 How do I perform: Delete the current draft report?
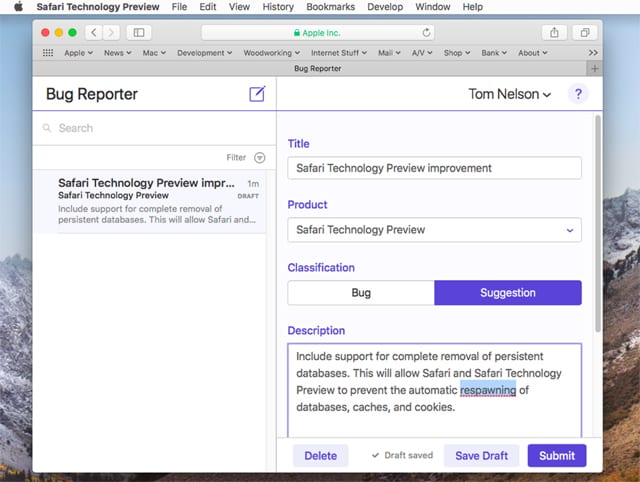click(x=320, y=456)
